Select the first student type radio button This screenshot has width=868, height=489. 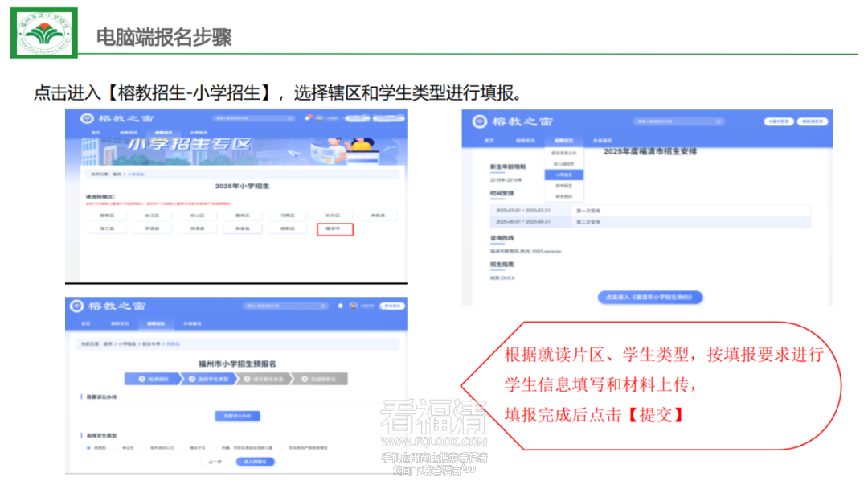pyautogui.click(x=88, y=446)
